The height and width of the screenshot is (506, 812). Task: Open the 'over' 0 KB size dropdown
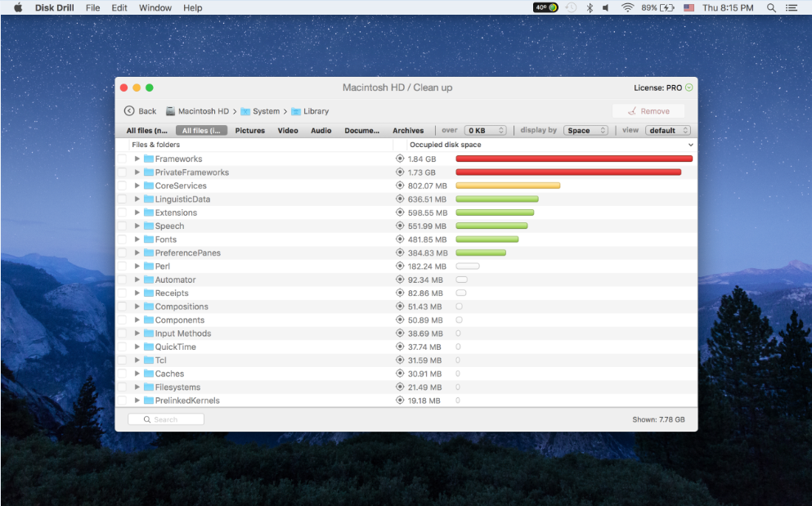pyautogui.click(x=485, y=131)
